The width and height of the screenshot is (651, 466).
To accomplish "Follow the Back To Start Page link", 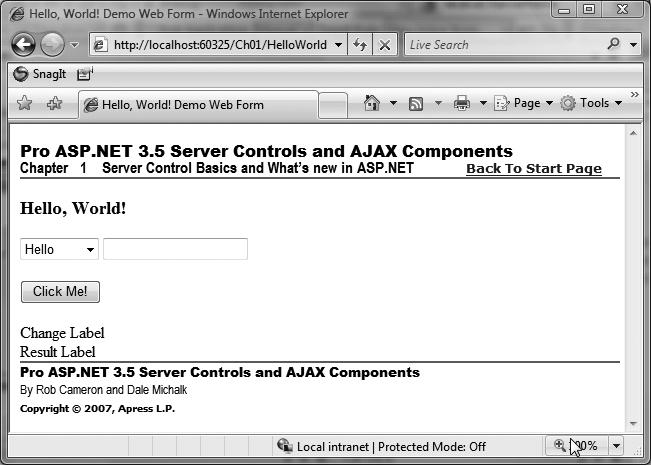I will coord(534,169).
